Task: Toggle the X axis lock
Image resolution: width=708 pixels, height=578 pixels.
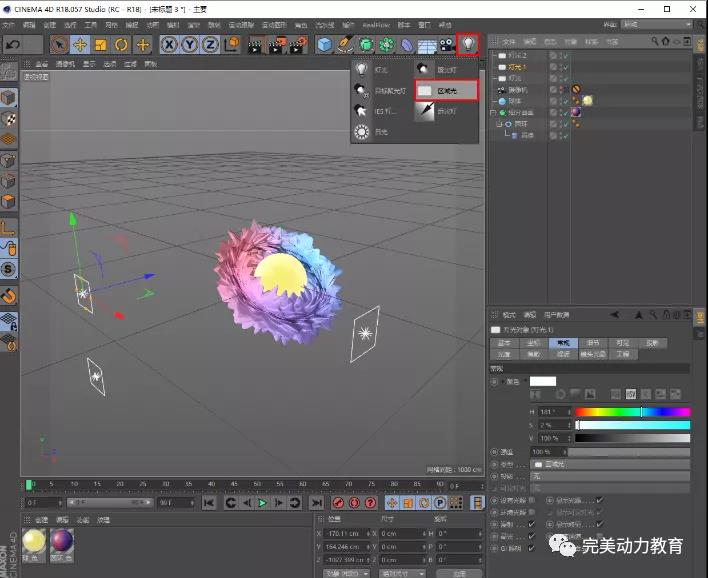Action: [169, 44]
